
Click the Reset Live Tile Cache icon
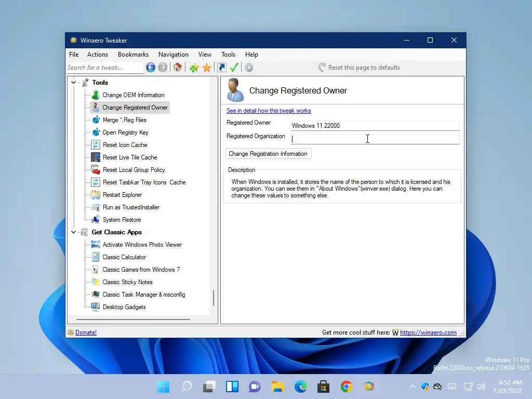[96, 157]
